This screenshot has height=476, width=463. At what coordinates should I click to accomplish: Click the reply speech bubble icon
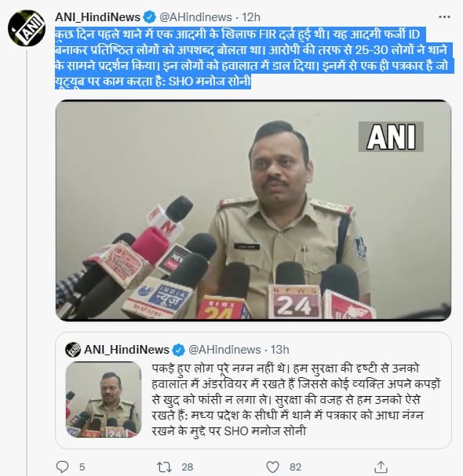pos(63,467)
